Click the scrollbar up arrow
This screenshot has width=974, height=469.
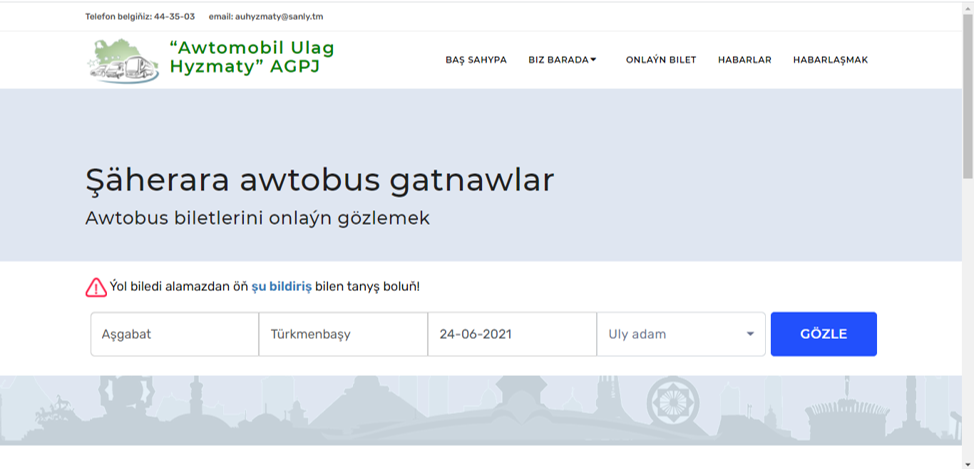(x=967, y=8)
